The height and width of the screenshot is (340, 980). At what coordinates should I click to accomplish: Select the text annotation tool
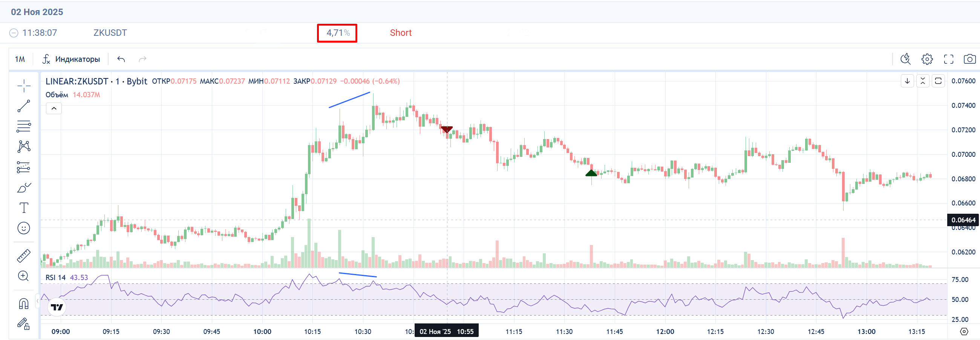point(24,208)
